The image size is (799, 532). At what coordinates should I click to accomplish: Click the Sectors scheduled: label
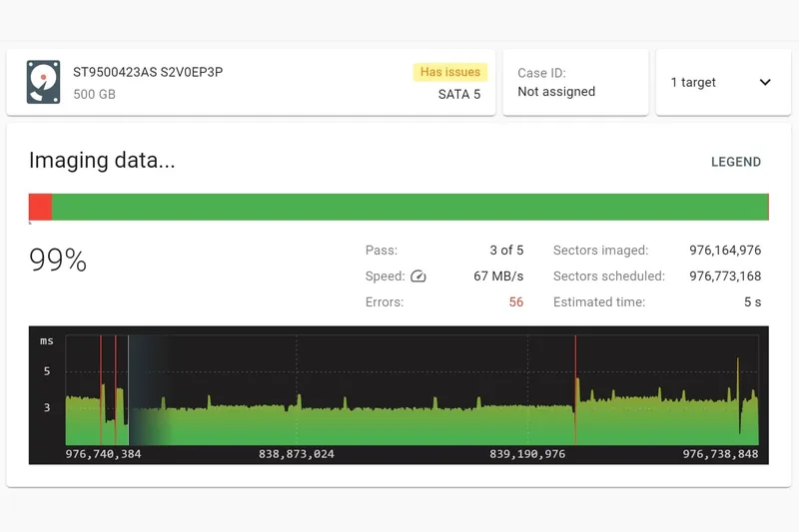coord(609,275)
